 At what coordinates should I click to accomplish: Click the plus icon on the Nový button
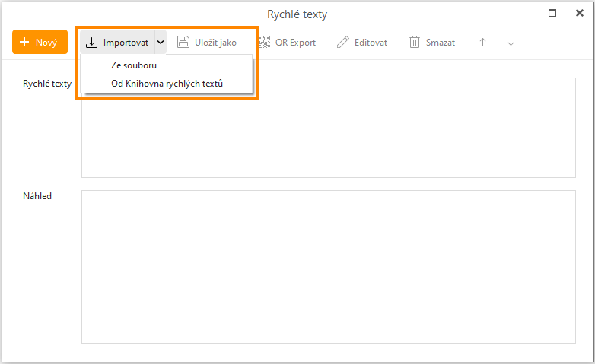point(25,43)
